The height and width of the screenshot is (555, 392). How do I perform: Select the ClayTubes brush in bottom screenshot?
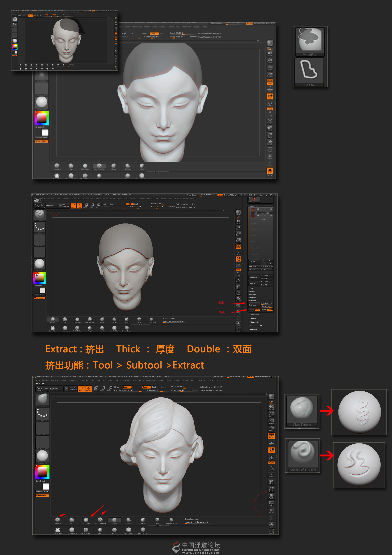pos(86,521)
